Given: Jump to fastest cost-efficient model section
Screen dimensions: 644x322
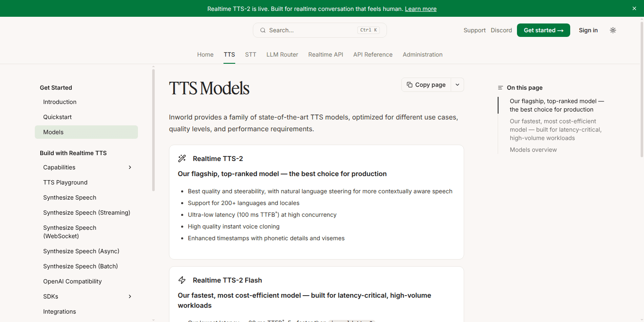Looking at the screenshot, I should pos(556,130).
